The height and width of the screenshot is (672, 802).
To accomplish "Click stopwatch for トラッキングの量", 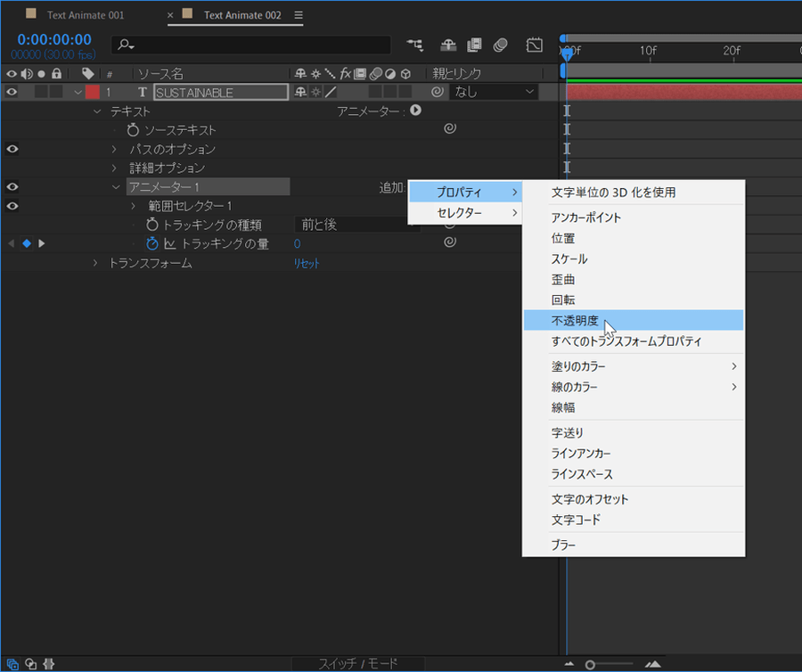I will [152, 243].
